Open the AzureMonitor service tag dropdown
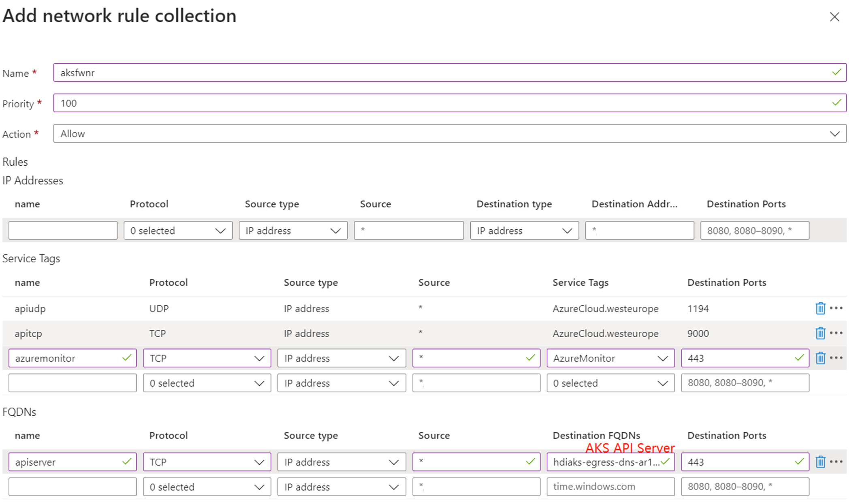Viewport: 858px width, 504px height. (x=610, y=358)
